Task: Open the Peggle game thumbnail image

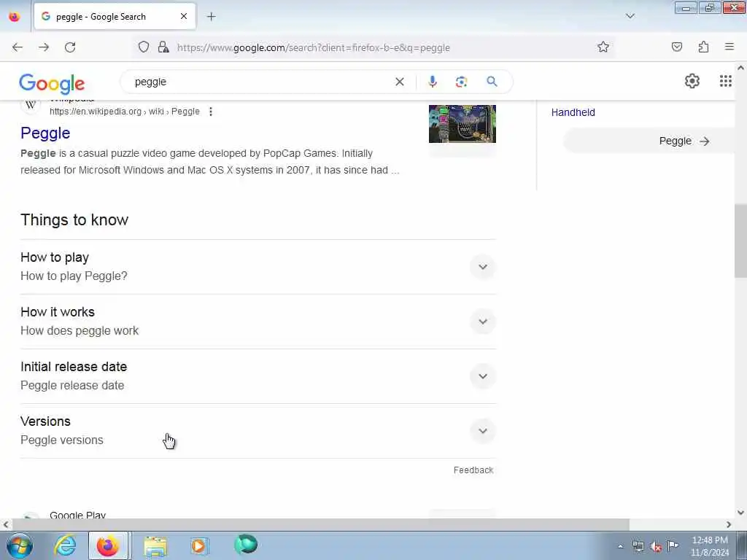Action: pos(462,124)
